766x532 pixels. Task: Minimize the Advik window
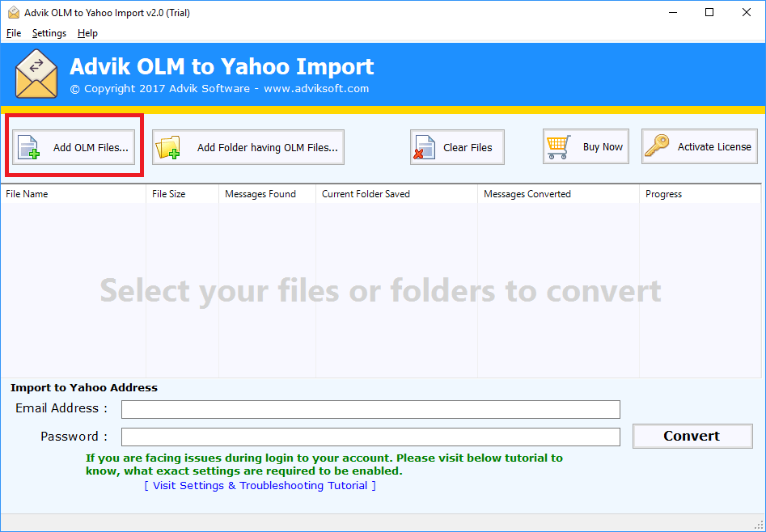[x=672, y=13]
